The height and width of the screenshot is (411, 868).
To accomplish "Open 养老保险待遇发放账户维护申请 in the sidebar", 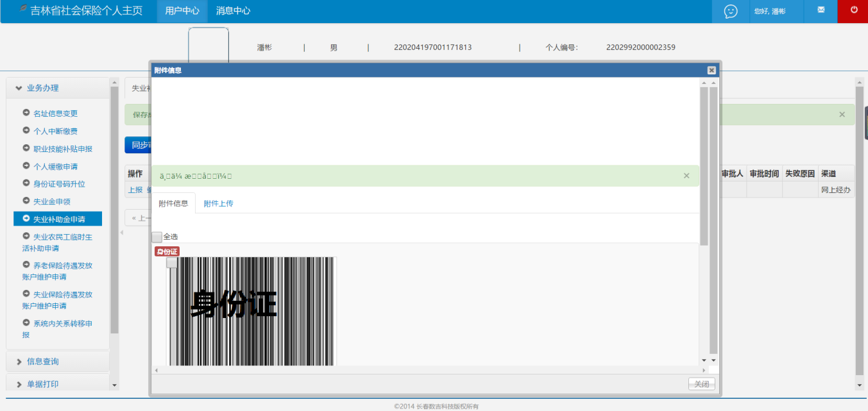I will tap(57, 271).
